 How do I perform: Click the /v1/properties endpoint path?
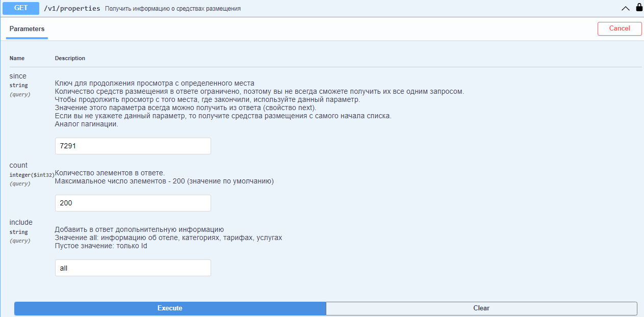click(72, 9)
